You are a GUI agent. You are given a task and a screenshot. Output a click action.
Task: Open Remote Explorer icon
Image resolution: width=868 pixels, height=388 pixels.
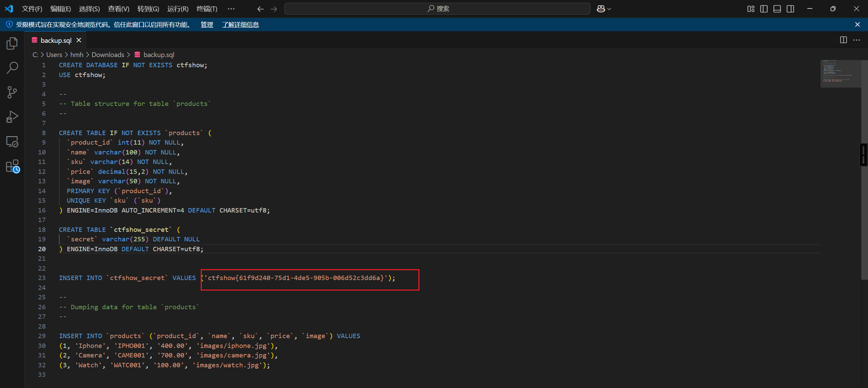tap(12, 142)
